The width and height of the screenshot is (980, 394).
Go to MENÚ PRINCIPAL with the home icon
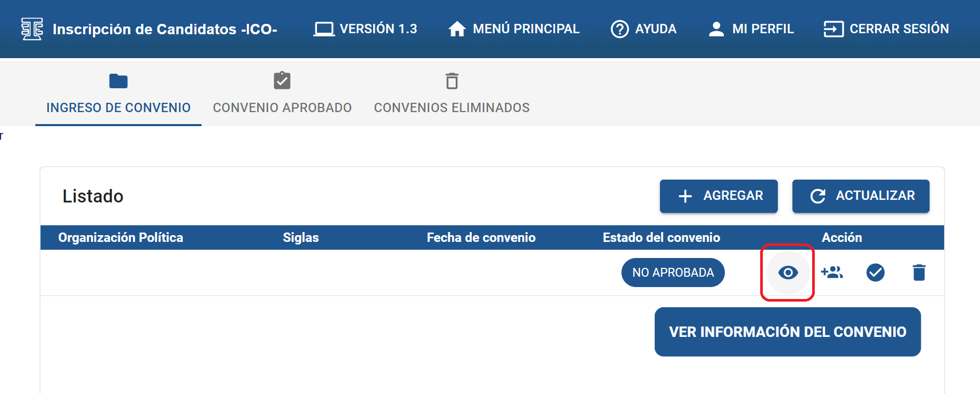tap(514, 29)
